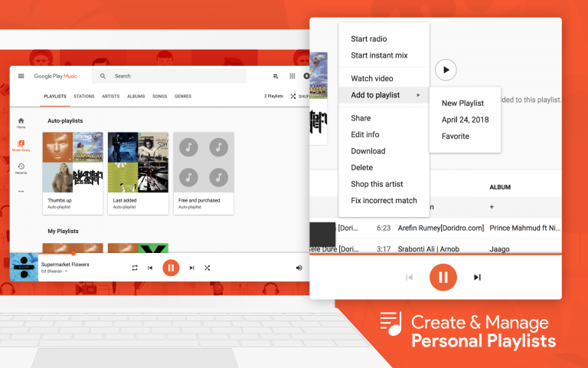Choose New Playlist from the submenu
This screenshot has height=368, width=588.
click(x=462, y=103)
